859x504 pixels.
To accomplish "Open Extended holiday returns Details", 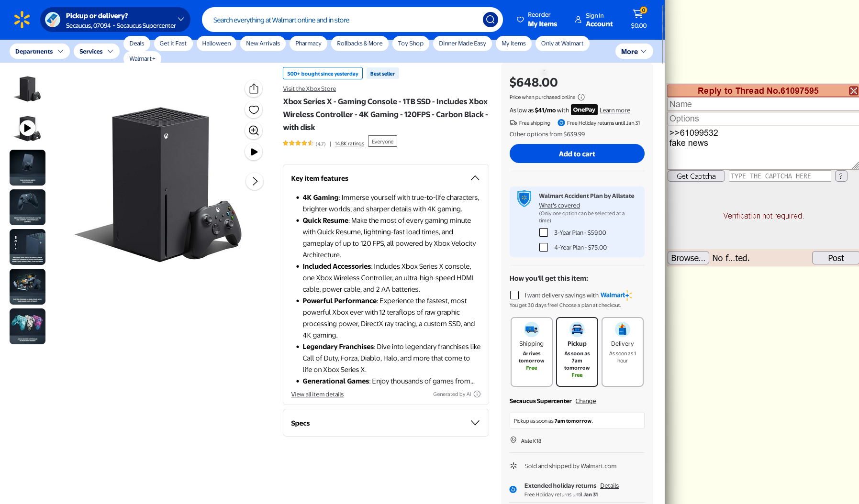I will (610, 486).
